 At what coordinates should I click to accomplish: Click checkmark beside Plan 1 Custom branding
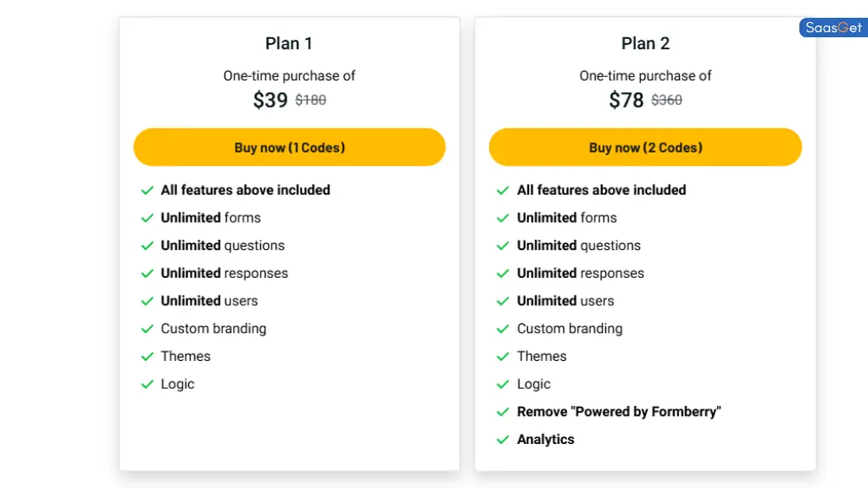click(147, 329)
